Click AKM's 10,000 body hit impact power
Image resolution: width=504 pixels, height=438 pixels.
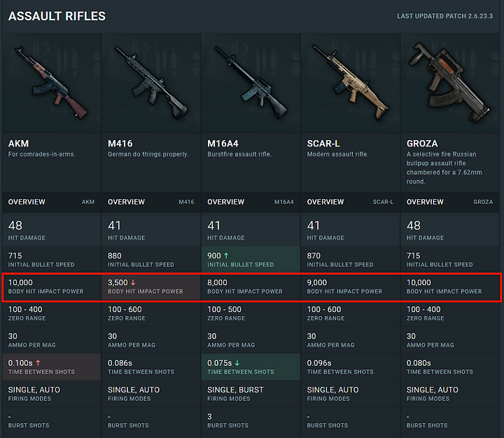[20, 282]
